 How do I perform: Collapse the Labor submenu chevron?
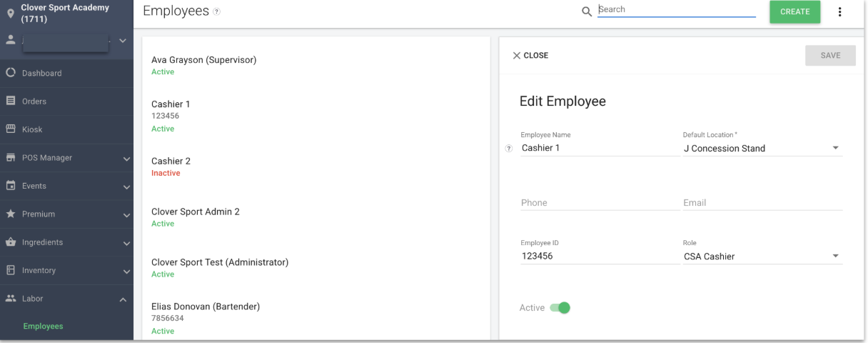click(x=123, y=299)
